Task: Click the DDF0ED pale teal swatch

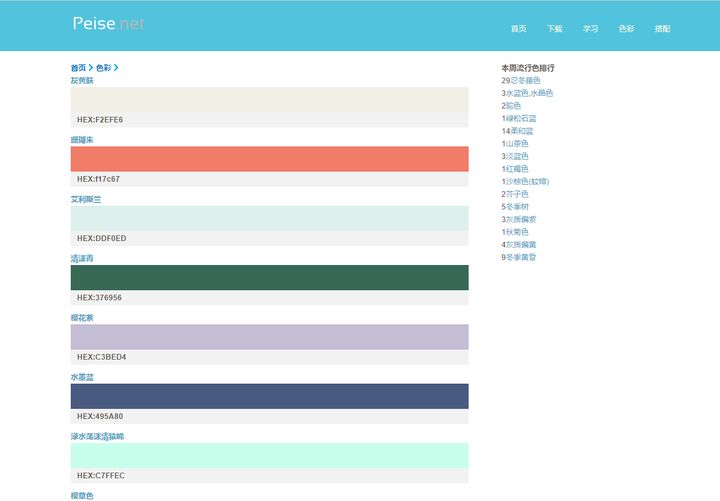Action: point(270,218)
